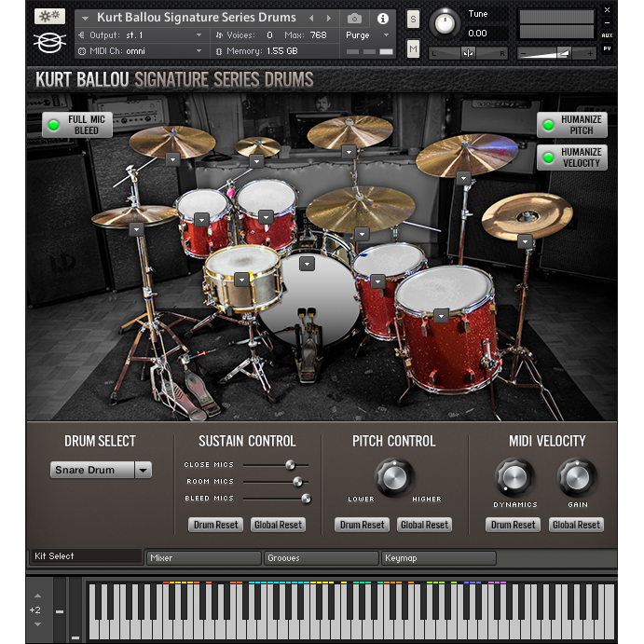Solo the instrument with S button
The image size is (644, 644).
pos(413,20)
